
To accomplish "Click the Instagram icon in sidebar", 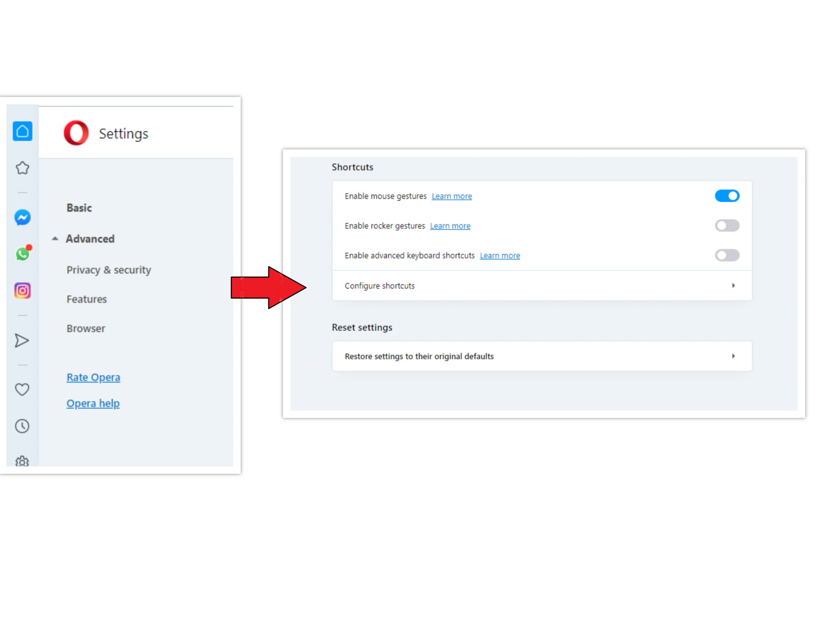I will click(23, 290).
